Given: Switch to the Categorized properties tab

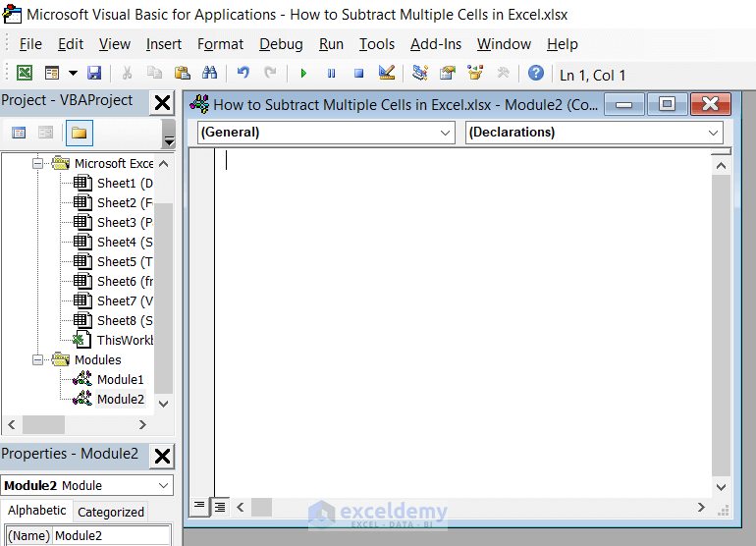Looking at the screenshot, I should tap(110, 512).
